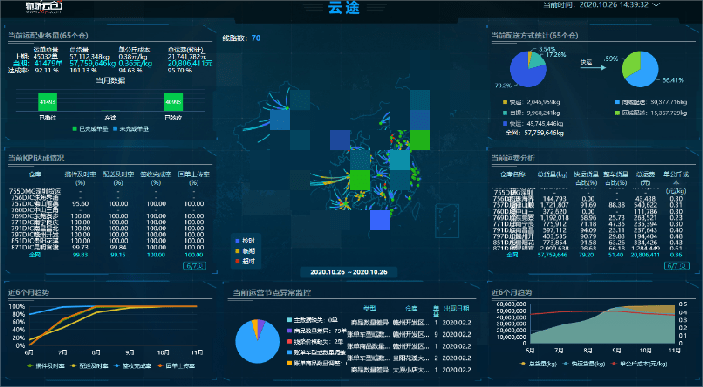Screen dimensions: 703x387
Task: Click 1,192,018 cell in freight analysis table
Action: tap(555, 218)
